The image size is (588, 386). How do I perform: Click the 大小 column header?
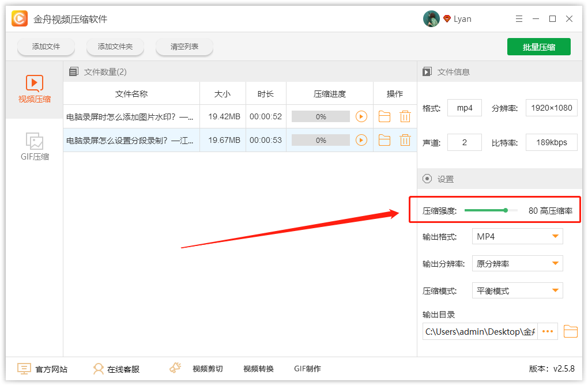pyautogui.click(x=223, y=94)
